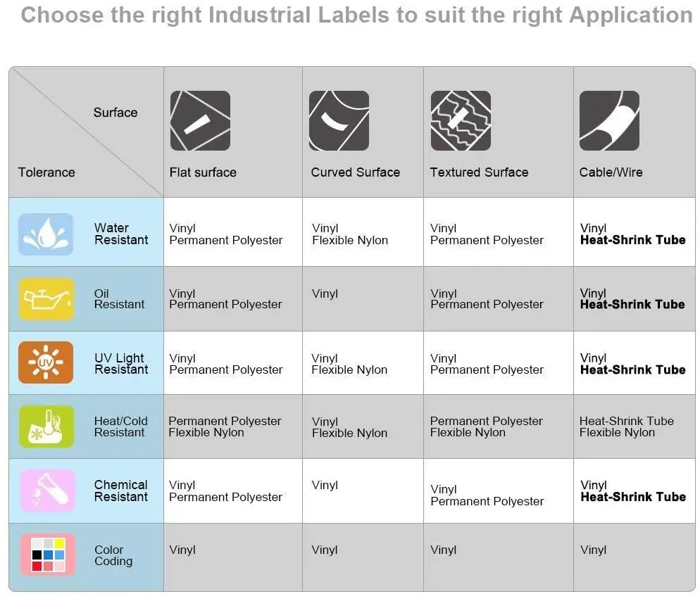This screenshot has width=700, height=594.
Task: Click the page title about Industrial Labels
Action: point(356,15)
